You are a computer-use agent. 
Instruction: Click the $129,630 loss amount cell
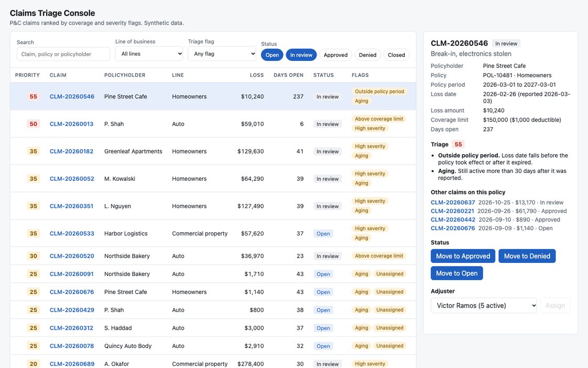250,151
